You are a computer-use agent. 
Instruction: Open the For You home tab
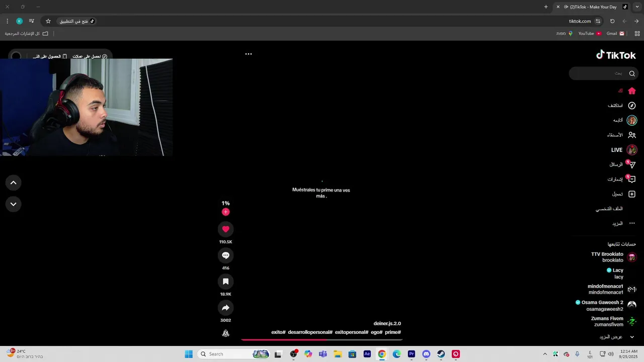coord(626,91)
